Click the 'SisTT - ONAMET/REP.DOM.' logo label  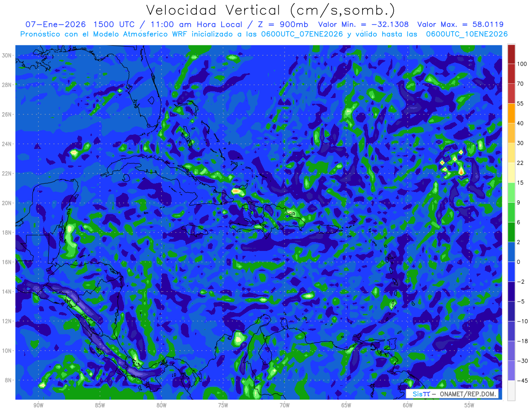coord(452,394)
